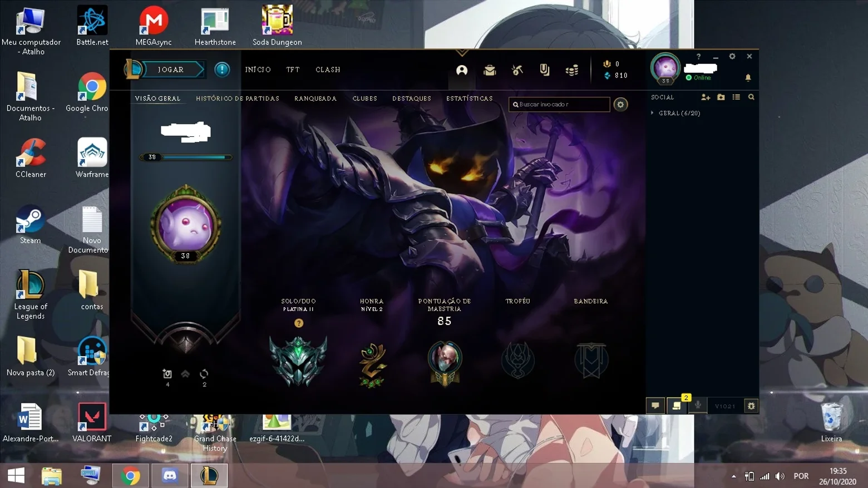868x488 pixels.
Task: Expand the downward chevron above navigation icons
Action: click(462, 53)
